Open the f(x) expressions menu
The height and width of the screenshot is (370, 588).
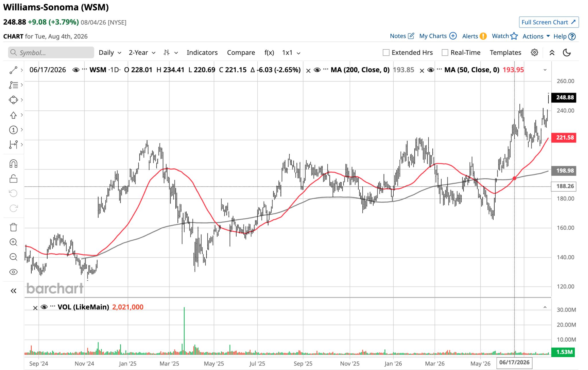click(269, 53)
